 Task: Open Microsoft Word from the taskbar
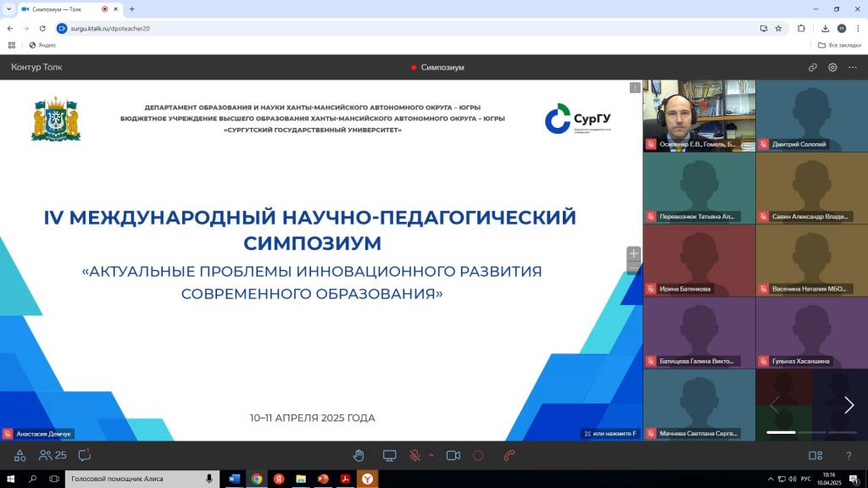click(x=234, y=479)
